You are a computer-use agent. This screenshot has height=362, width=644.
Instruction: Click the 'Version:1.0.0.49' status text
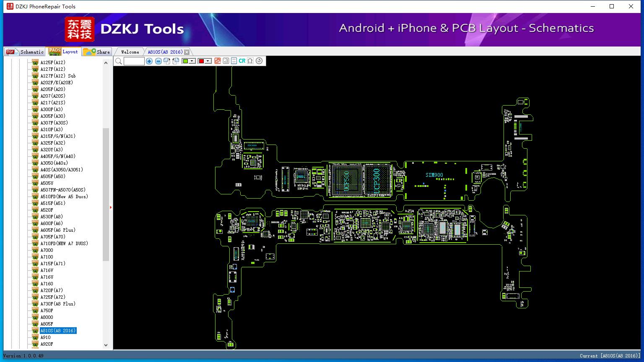(x=23, y=356)
